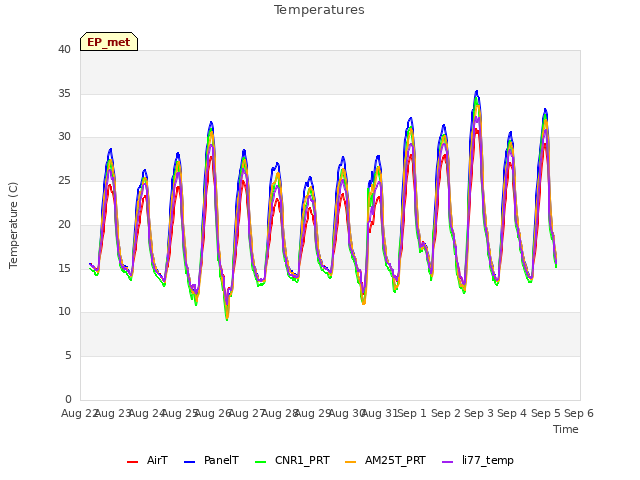The height and width of the screenshot is (480, 640).
Task: Toggle the CNR1_PRT series in the legend
Action: click(x=292, y=461)
